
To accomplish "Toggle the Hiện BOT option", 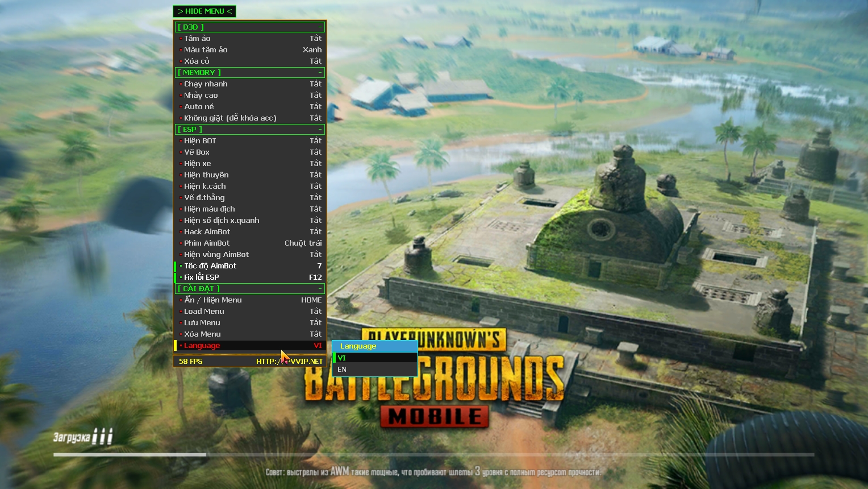I will point(250,140).
